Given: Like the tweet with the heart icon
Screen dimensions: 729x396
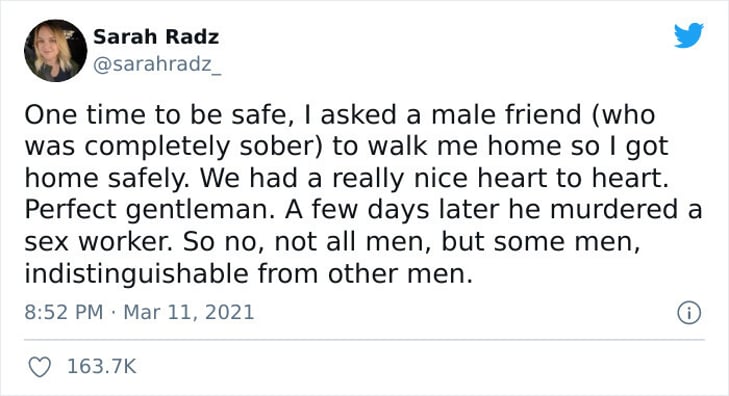Looking at the screenshot, I should 40,367.
